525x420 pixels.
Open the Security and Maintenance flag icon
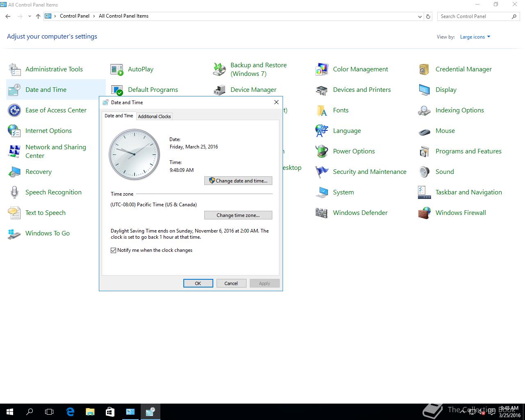[322, 172]
